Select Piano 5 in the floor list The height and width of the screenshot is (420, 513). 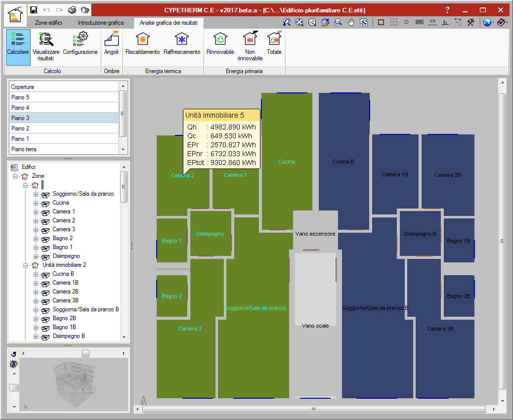[x=64, y=97]
